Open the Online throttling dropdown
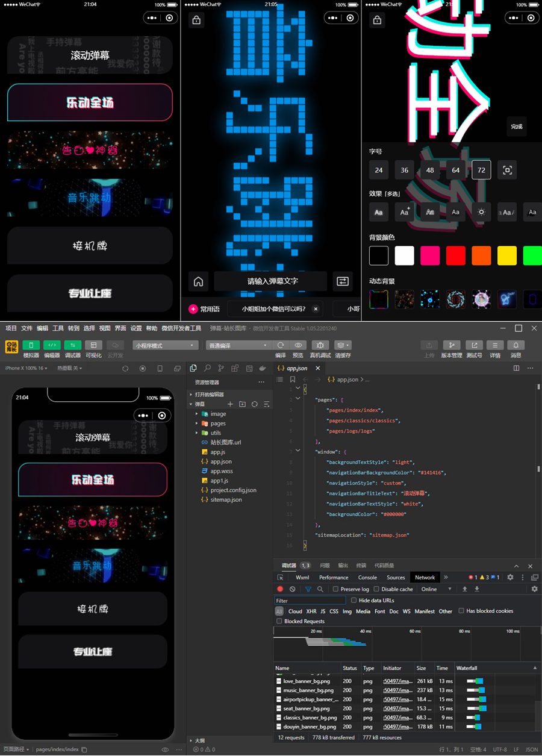The width and height of the screenshot is (542, 756). [436, 589]
